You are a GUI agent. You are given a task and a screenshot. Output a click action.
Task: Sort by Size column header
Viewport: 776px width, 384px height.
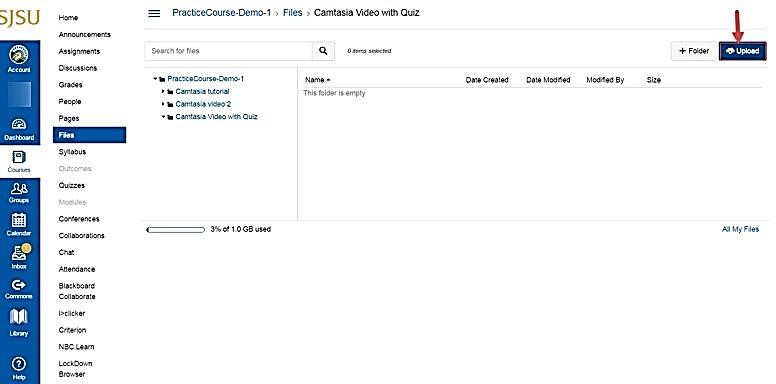point(654,80)
